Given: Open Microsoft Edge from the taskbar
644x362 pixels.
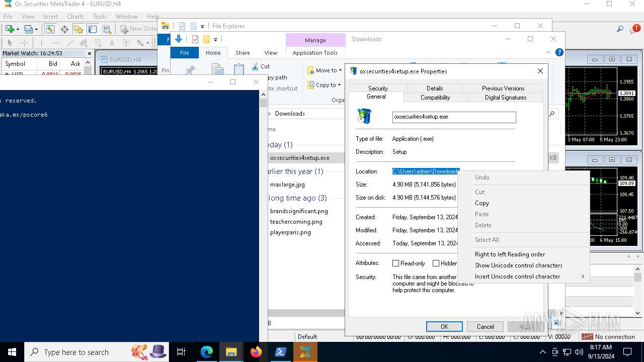Looking at the screenshot, I should tap(207, 352).
